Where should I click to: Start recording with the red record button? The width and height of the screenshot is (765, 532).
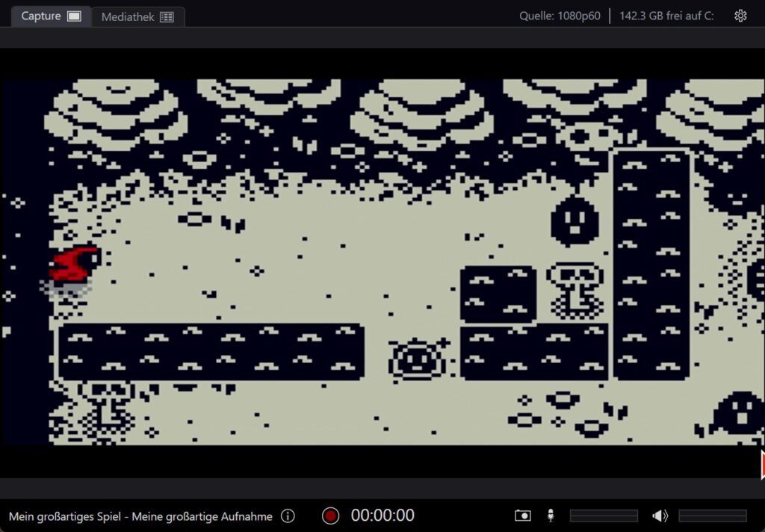click(330, 516)
